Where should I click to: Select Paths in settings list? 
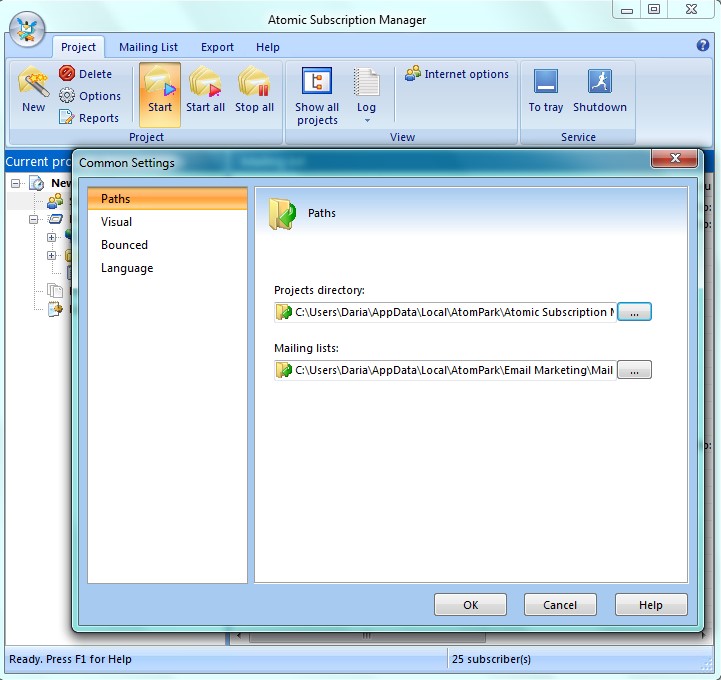pyautogui.click(x=167, y=199)
